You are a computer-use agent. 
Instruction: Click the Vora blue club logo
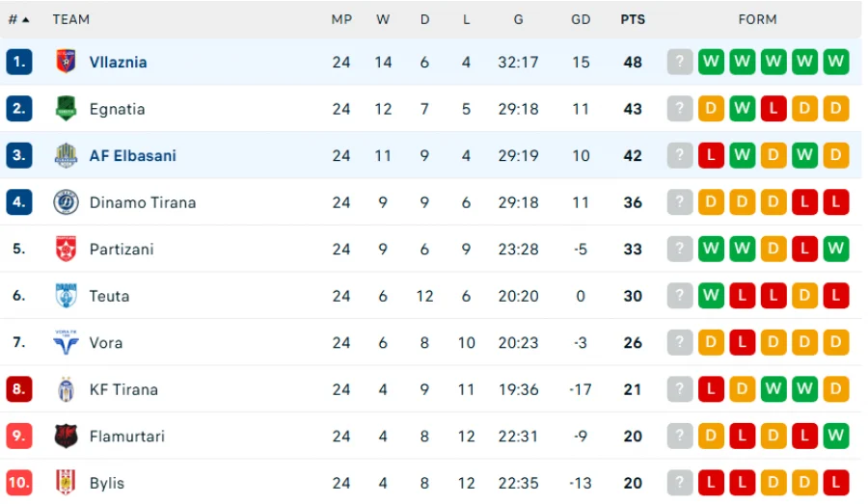(66, 342)
